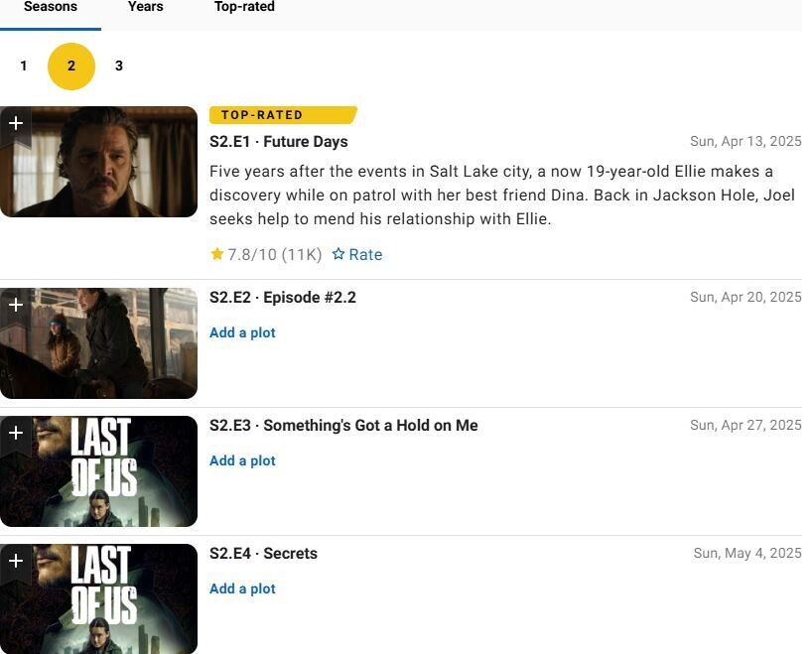Select the Top-rated tab

pyautogui.click(x=244, y=7)
